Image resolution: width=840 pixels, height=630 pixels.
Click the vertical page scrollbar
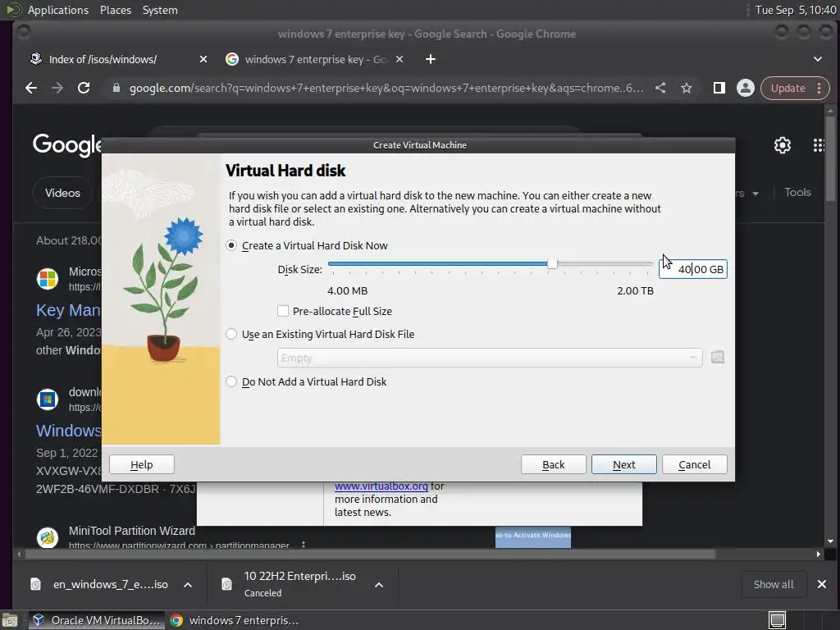(x=830, y=160)
